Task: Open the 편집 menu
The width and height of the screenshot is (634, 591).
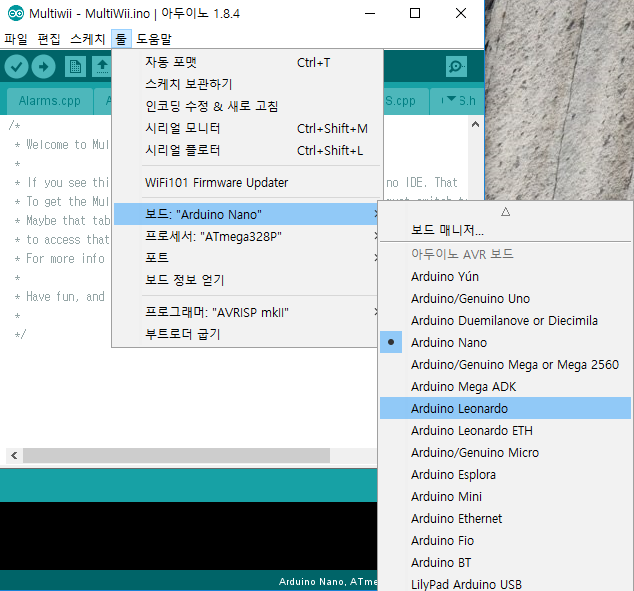Action: pos(49,39)
